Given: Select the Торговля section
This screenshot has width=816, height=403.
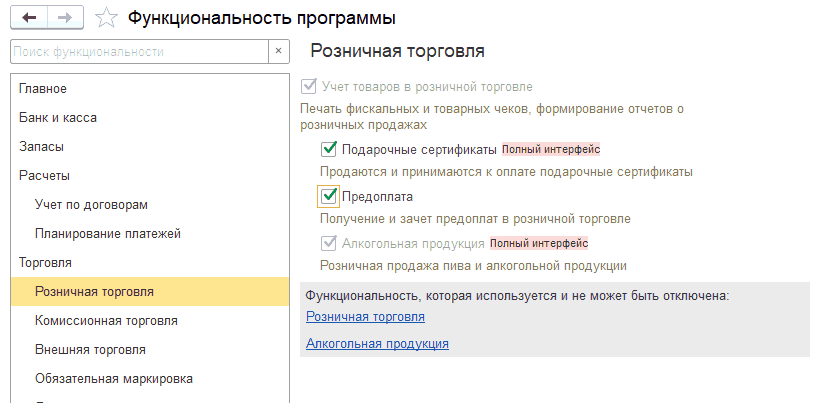Looking at the screenshot, I should coord(46,263).
